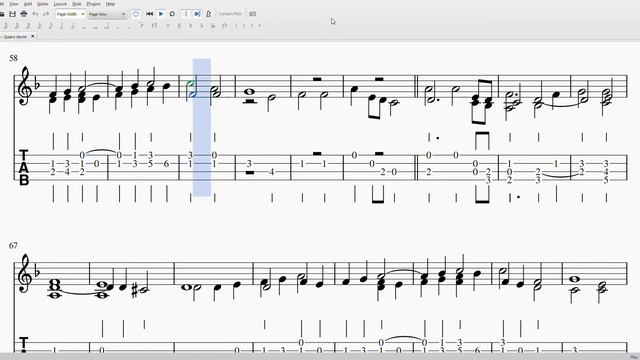
Task: Select voice 1 button
Action: tap(236, 26)
